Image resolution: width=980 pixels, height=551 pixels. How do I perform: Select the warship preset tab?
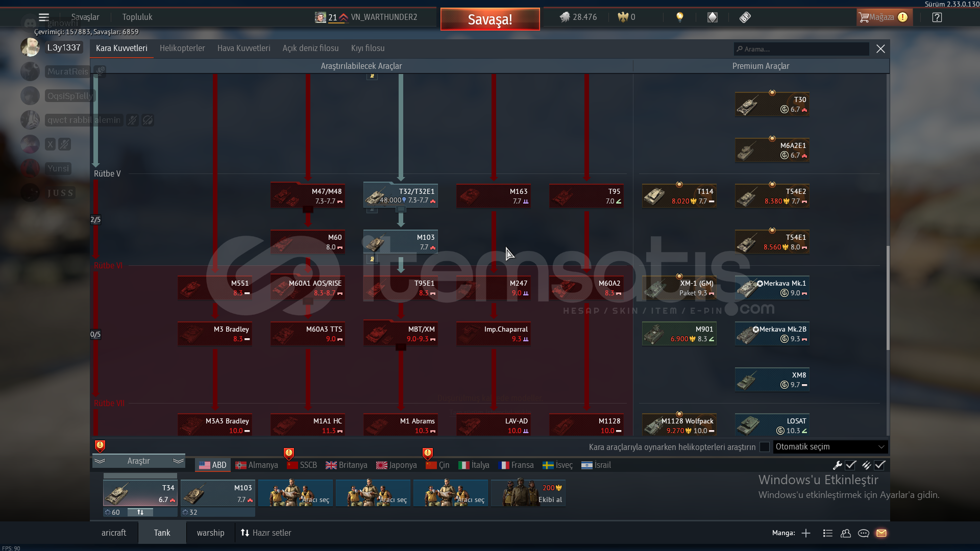210,533
